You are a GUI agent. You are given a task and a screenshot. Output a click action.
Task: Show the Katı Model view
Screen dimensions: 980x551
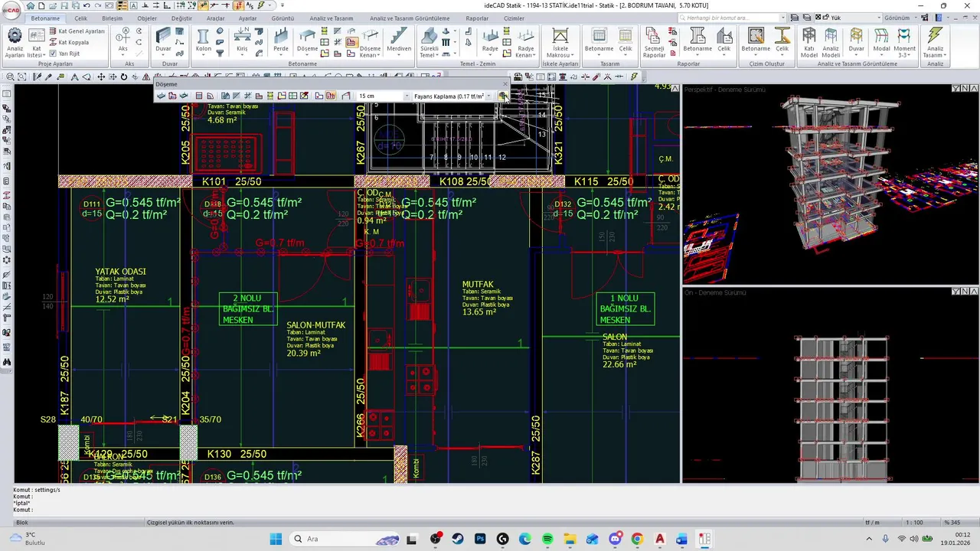(x=808, y=44)
